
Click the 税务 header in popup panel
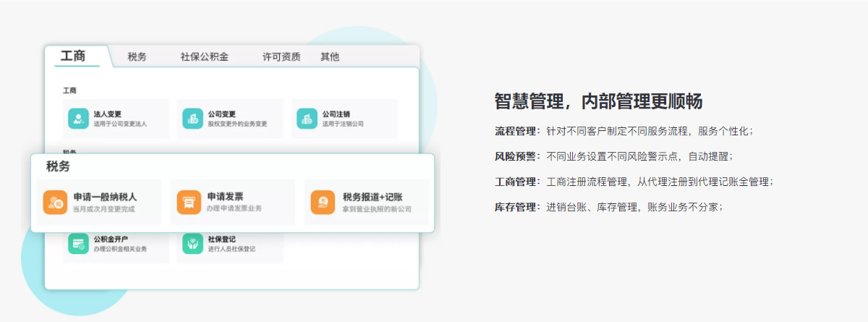click(x=58, y=167)
